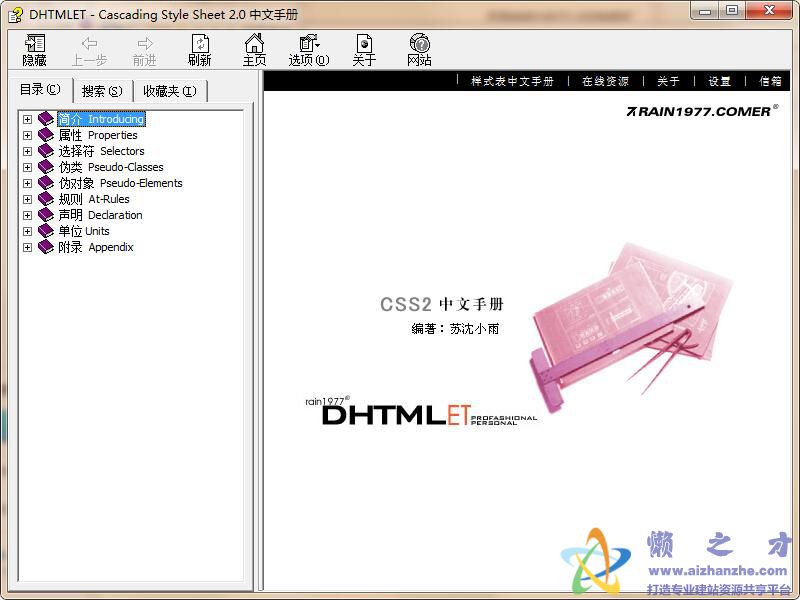This screenshot has height=600, width=800.
Task: Switch to the 目录 (Contents) tab
Action: pos(40,90)
